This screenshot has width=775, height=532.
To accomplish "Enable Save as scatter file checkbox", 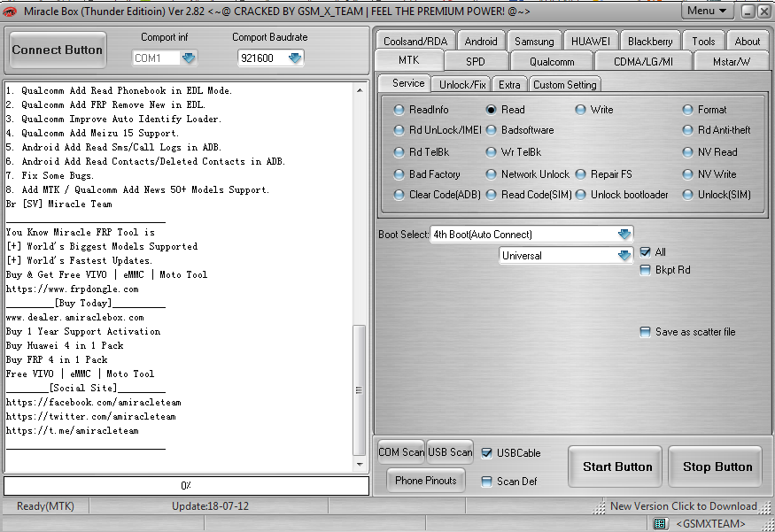I will click(645, 332).
